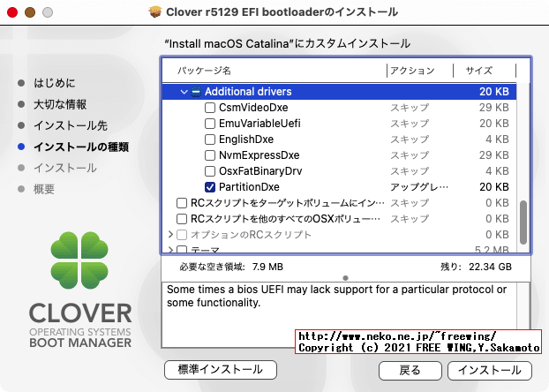Enable the OsxFatBinaryDrv checkbox

coord(210,171)
